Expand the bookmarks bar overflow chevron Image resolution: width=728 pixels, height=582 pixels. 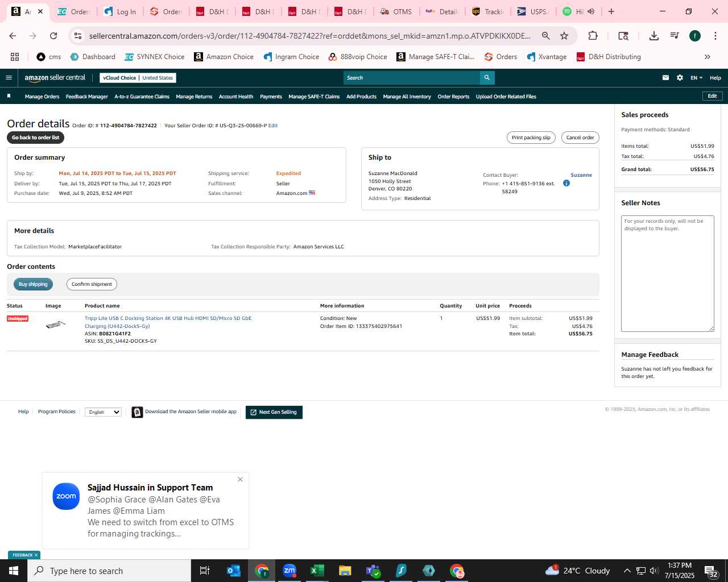(708, 57)
